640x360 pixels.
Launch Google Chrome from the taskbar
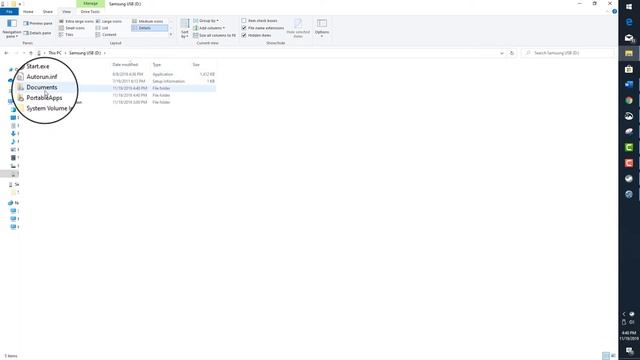pos(629,100)
